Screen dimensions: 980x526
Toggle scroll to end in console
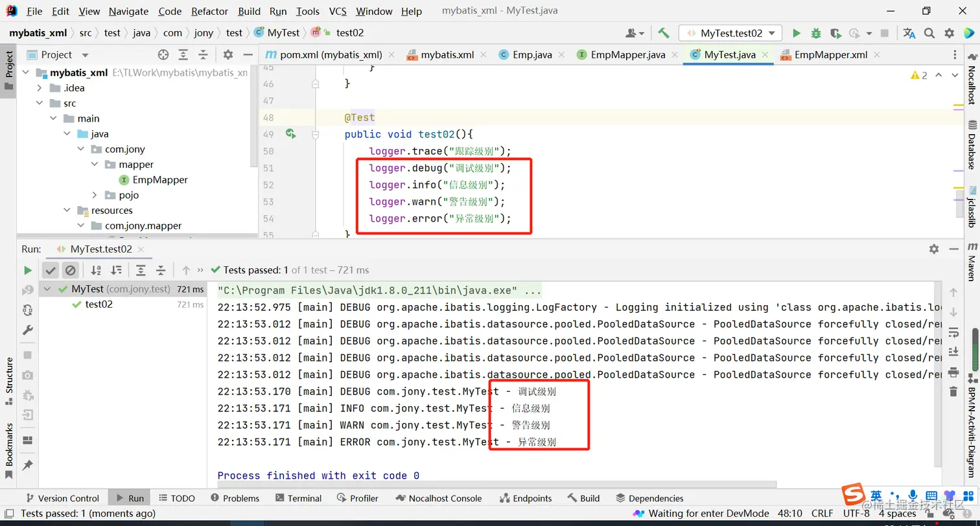[953, 352]
